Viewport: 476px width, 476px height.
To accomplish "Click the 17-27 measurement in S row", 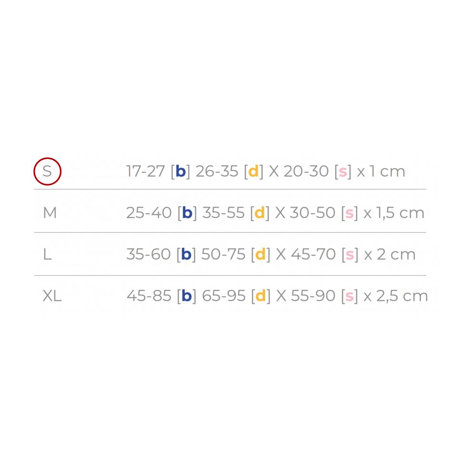I will tap(145, 171).
